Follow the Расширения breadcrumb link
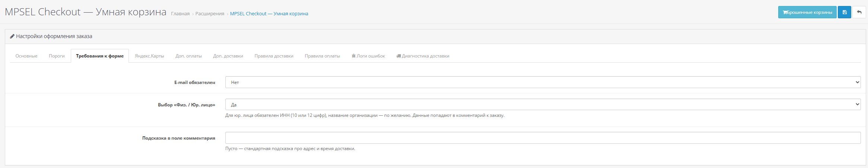This screenshot has height=168, width=868. coord(210,14)
